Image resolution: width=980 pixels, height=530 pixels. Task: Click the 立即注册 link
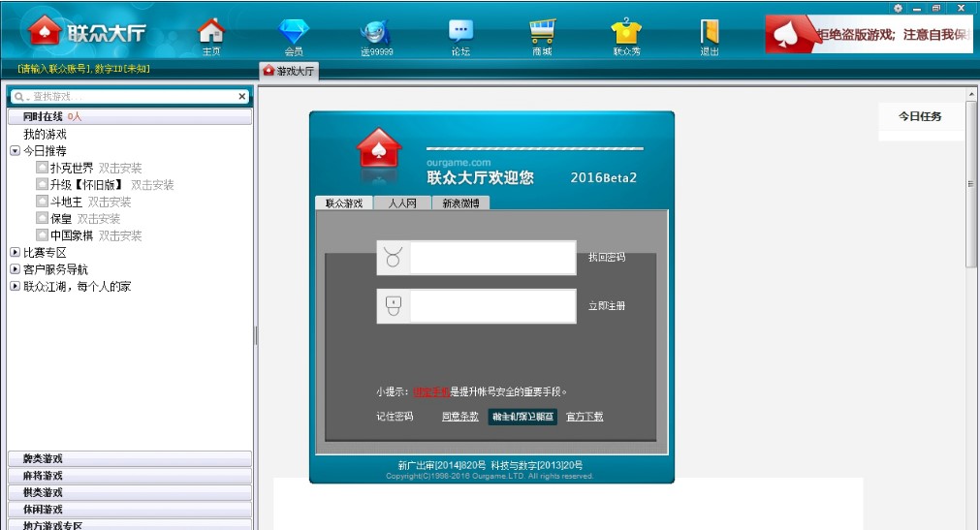point(606,305)
